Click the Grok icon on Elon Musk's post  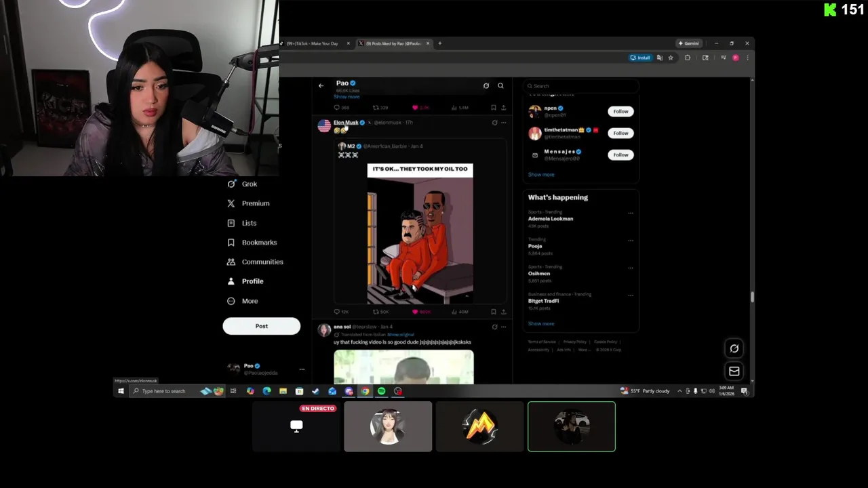tap(494, 123)
